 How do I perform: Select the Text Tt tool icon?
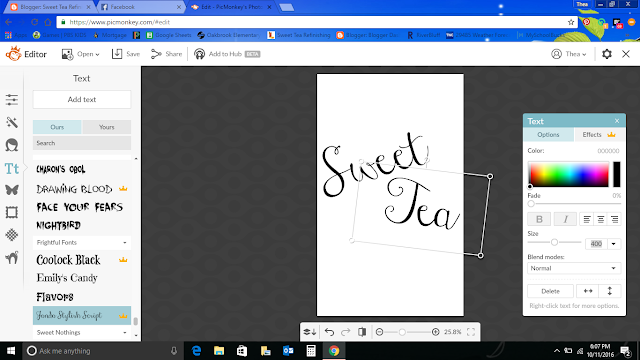click(12, 168)
